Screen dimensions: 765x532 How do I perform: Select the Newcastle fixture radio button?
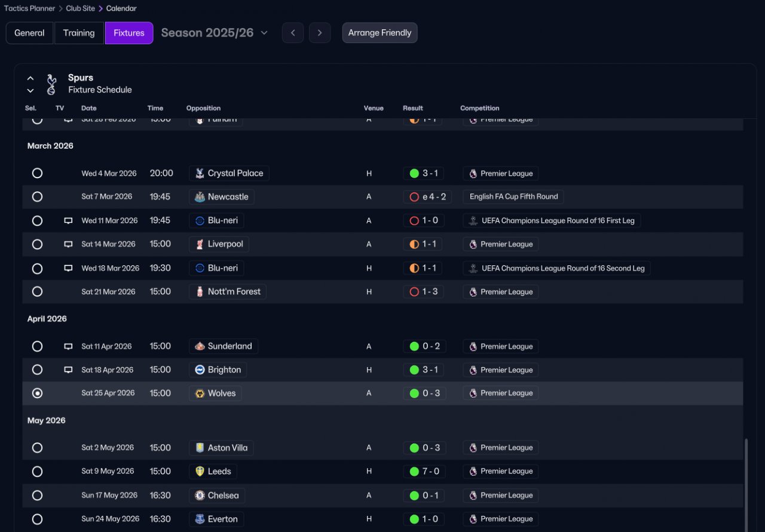pos(37,197)
